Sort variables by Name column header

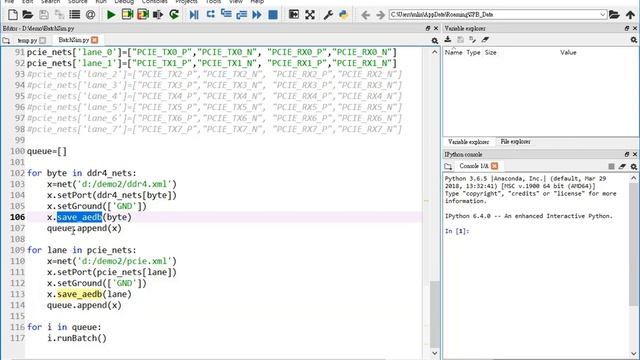point(453,53)
